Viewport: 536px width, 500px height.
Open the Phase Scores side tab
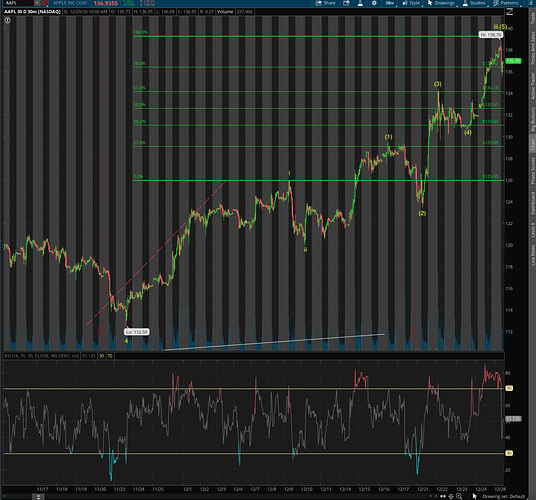532,171
